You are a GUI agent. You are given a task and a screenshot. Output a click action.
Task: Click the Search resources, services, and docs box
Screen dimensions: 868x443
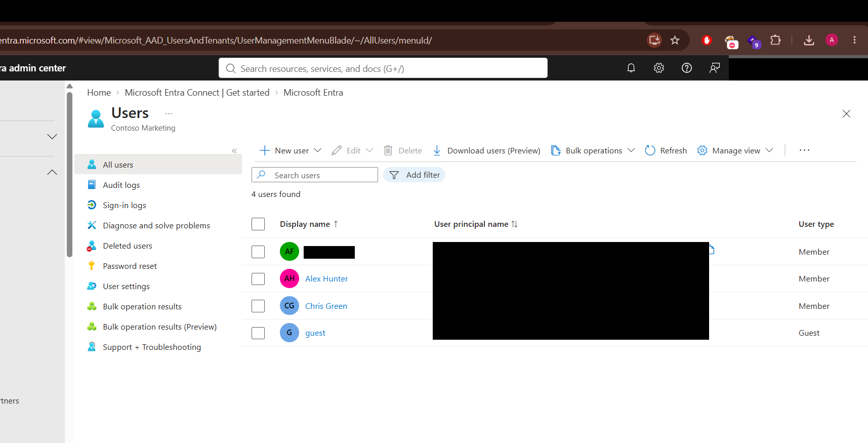coord(383,68)
